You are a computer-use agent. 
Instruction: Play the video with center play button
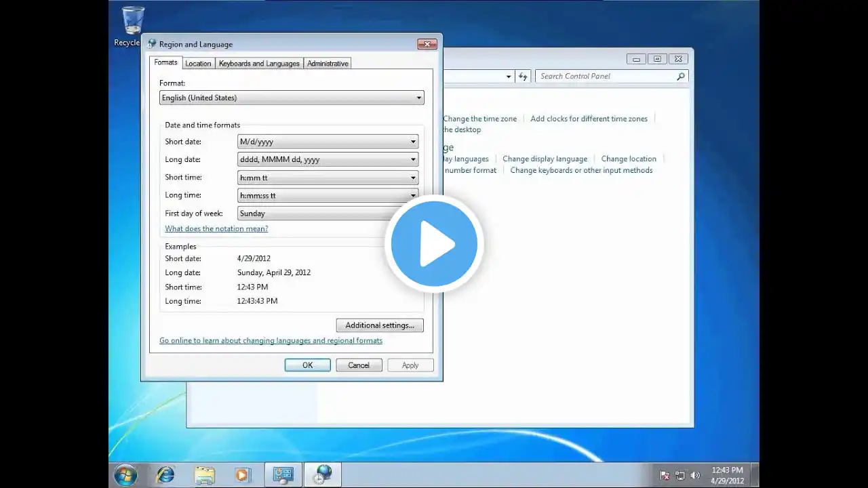434,244
